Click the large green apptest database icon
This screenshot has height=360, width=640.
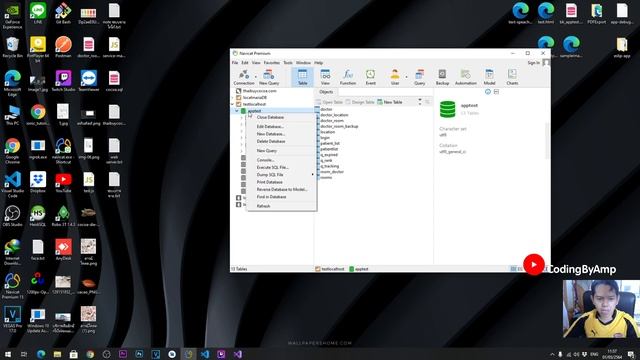click(x=447, y=109)
